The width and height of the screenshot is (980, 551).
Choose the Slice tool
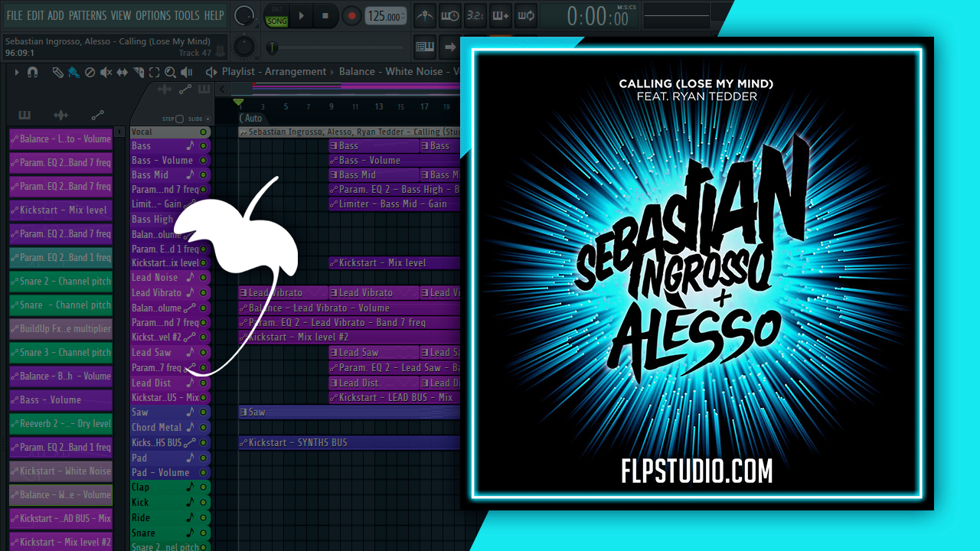pyautogui.click(x=139, y=71)
